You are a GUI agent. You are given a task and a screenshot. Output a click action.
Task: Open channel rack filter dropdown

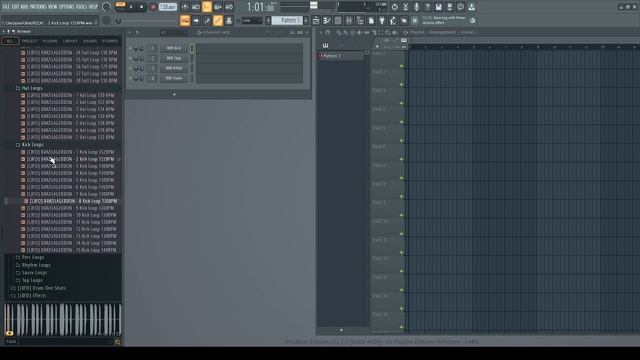[x=173, y=32]
